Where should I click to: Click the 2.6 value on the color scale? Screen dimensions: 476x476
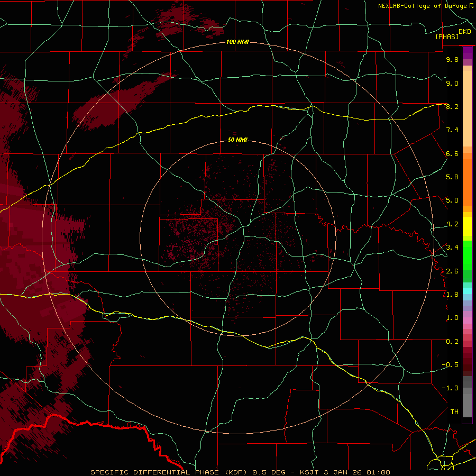(452, 271)
